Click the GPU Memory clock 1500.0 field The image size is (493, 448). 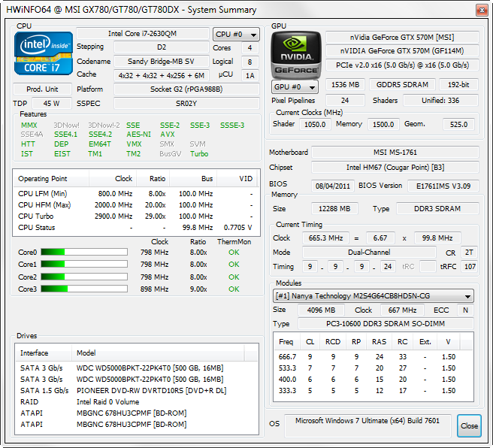pyautogui.click(x=383, y=125)
